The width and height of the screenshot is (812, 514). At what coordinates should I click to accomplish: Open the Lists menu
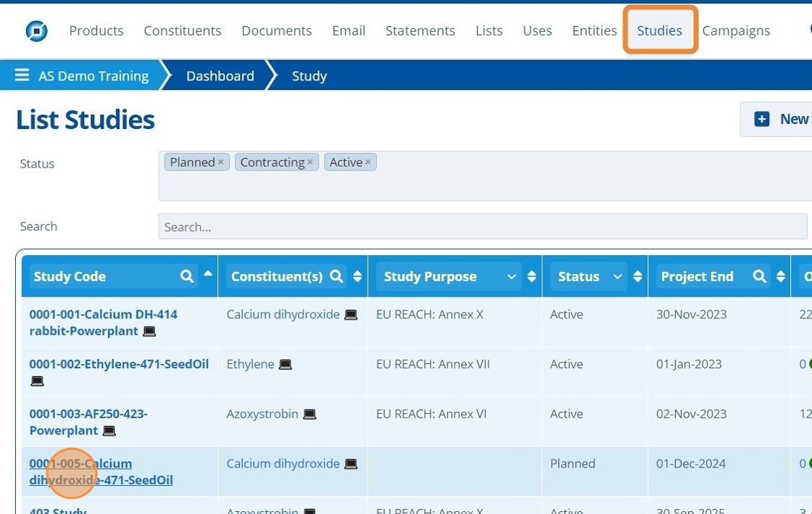(x=489, y=30)
